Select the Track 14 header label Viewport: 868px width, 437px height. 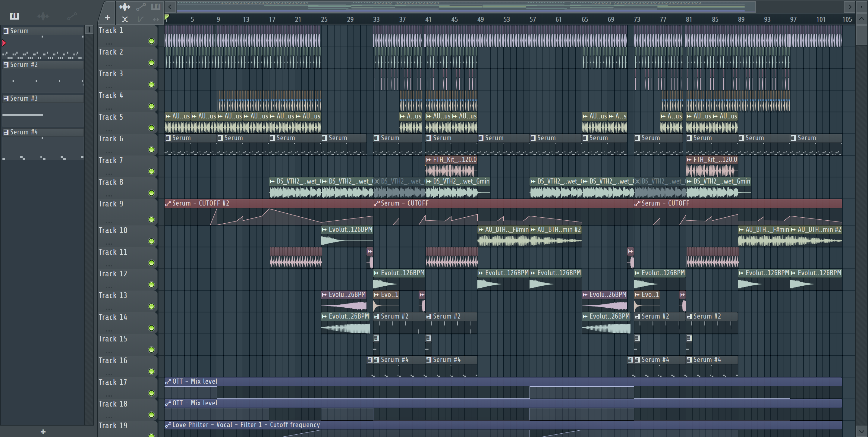point(113,317)
